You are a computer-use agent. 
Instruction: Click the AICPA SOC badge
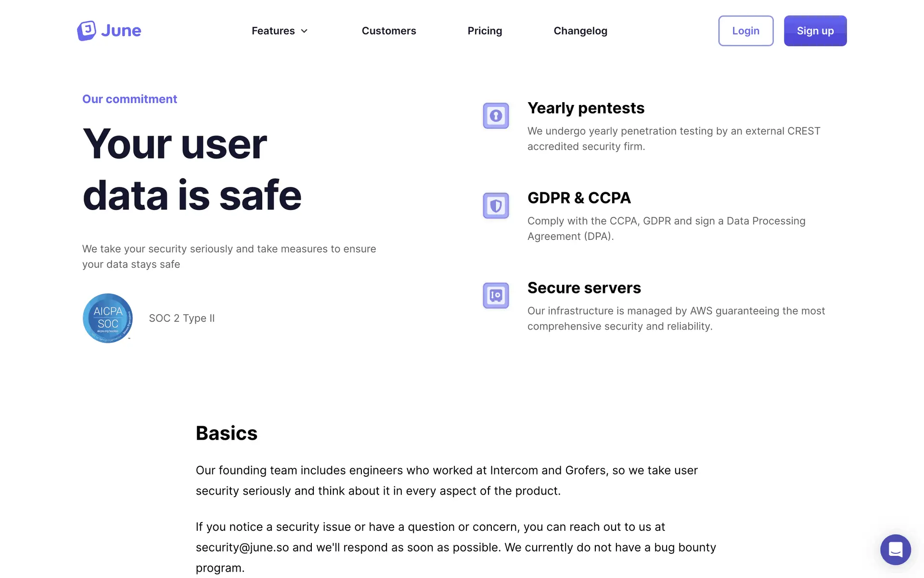[x=108, y=318]
